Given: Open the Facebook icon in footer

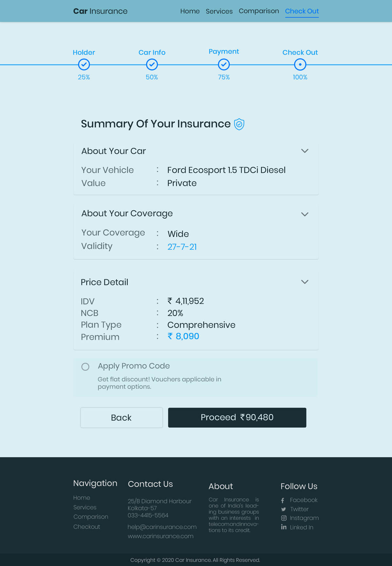Looking at the screenshot, I should point(283,500).
